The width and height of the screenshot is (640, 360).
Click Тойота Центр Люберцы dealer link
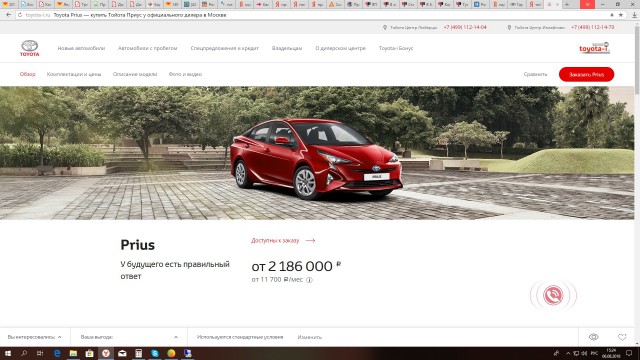[x=413, y=27]
